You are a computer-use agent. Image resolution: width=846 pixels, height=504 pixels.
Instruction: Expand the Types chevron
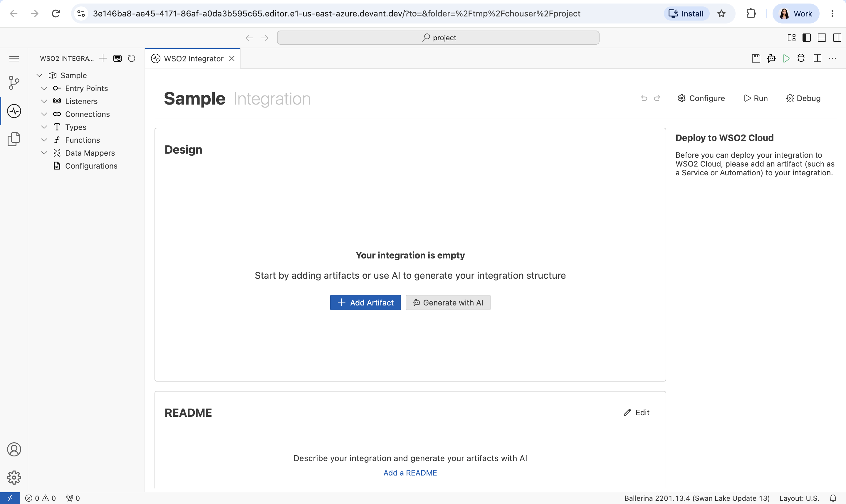44,127
